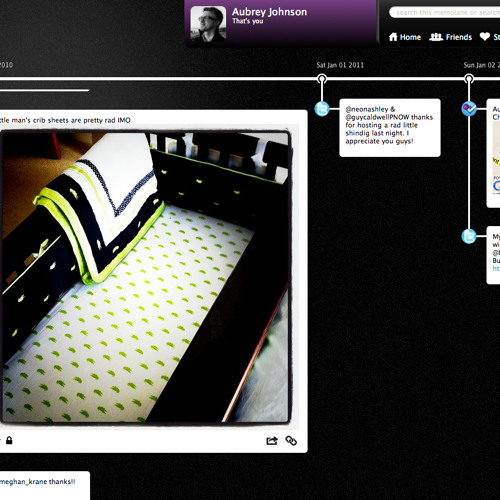Click the lock privacy icon under photo

[9, 440]
